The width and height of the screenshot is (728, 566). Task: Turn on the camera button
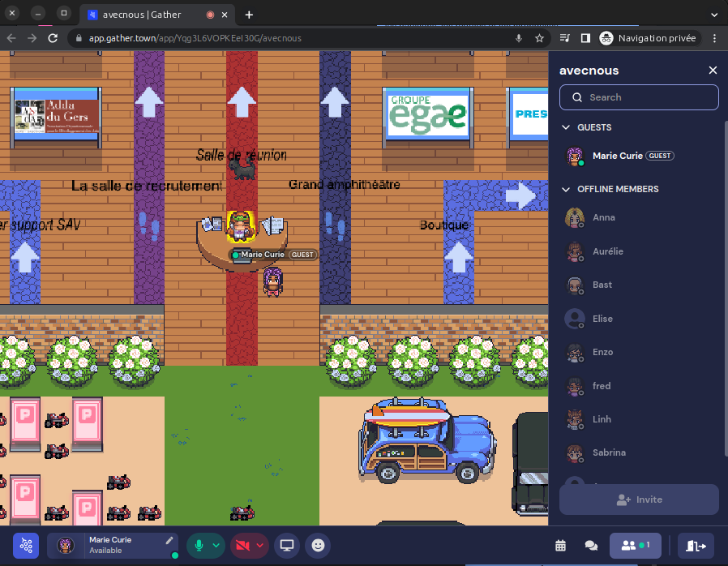[242, 546]
